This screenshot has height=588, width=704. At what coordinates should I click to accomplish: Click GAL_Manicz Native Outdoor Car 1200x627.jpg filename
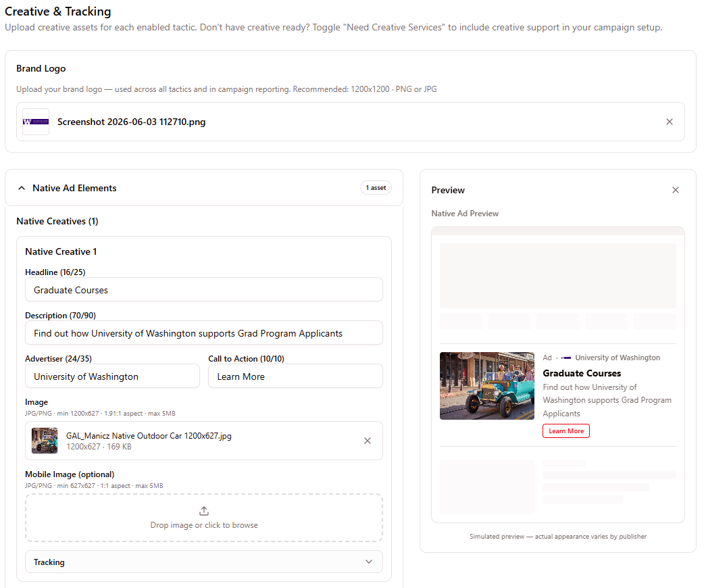[x=149, y=436]
